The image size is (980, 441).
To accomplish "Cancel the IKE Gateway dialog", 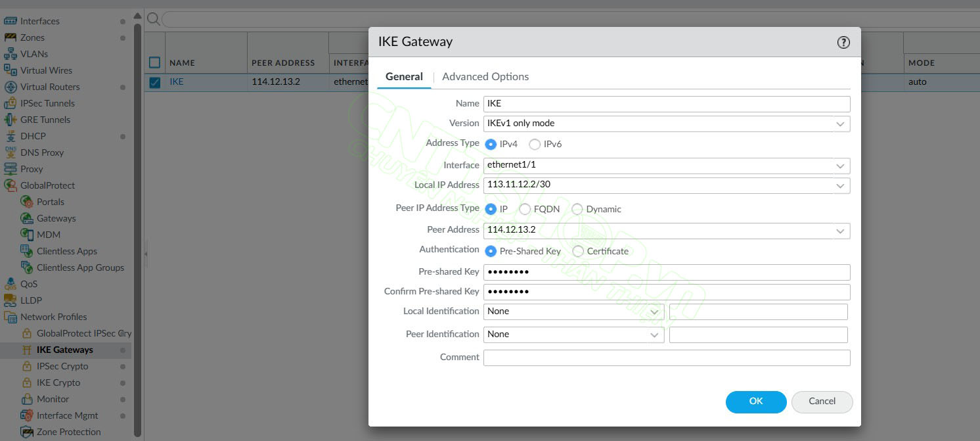I will point(822,402).
